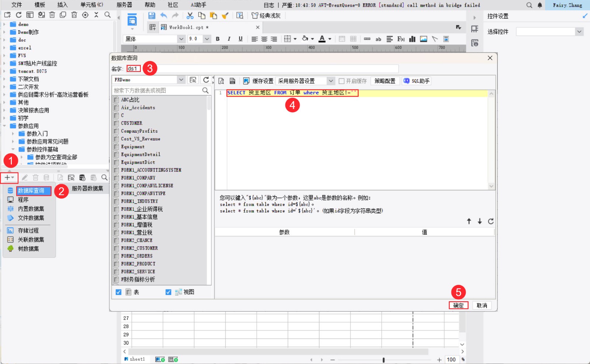Expand the 参数入门 folder
This screenshot has height=364, width=590.
coord(13,134)
